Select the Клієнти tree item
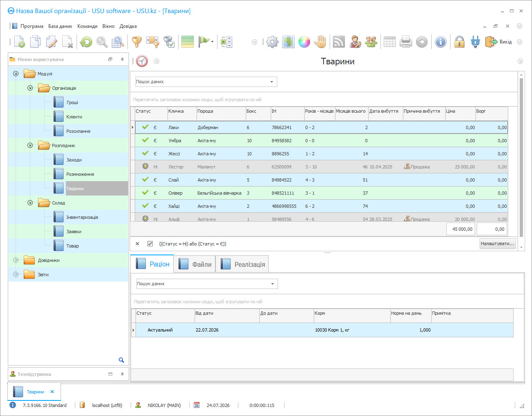532x416 pixels. 74,117
